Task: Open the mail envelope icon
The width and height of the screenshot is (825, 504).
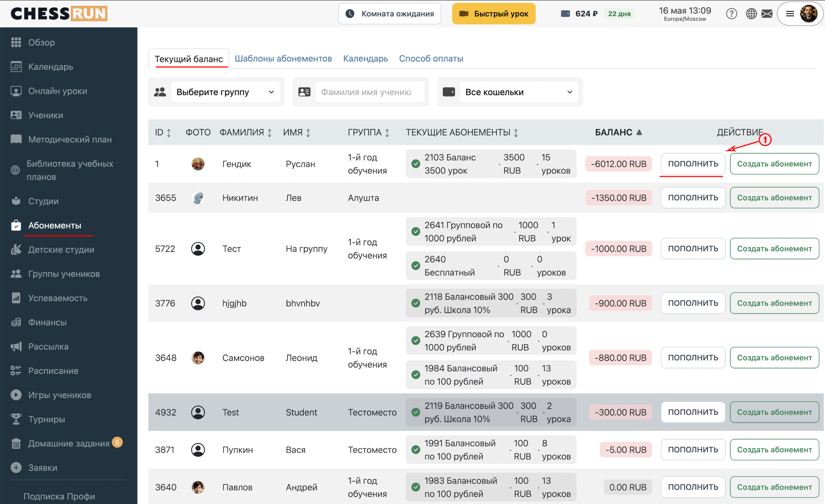Action: (x=767, y=14)
